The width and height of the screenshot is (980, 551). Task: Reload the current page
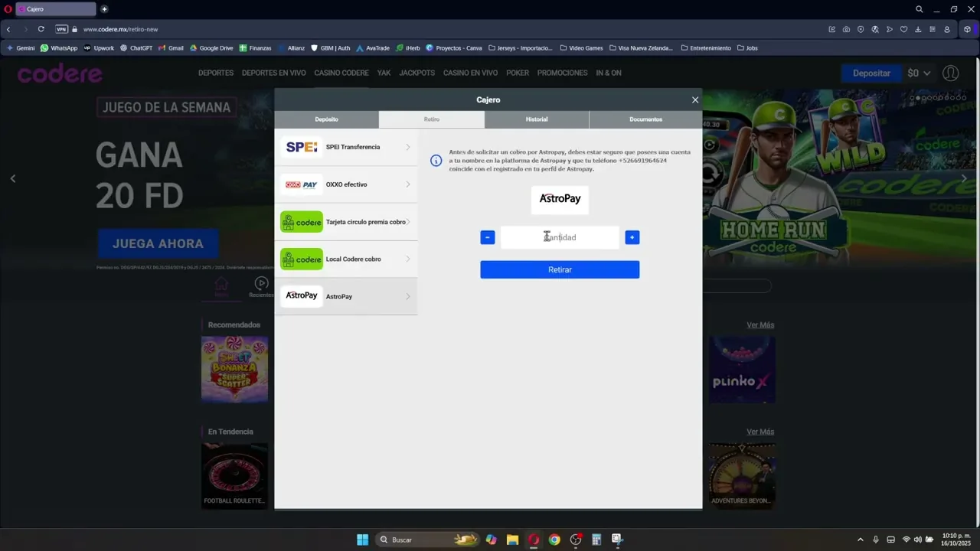(41, 29)
